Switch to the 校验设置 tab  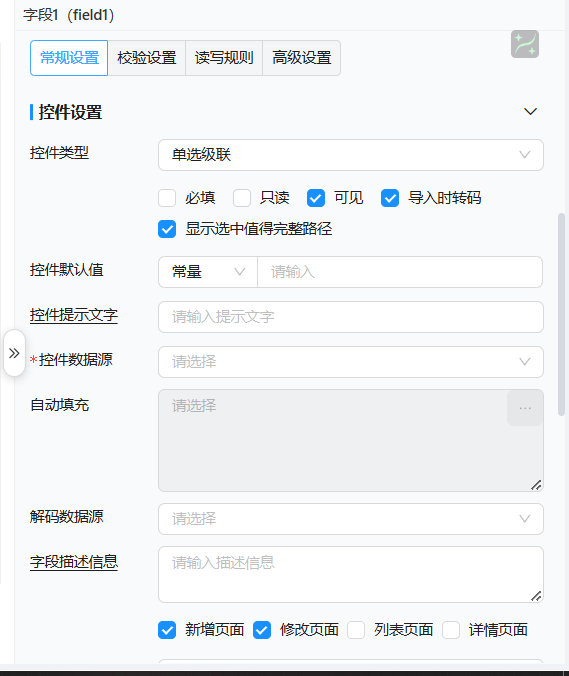(x=147, y=58)
